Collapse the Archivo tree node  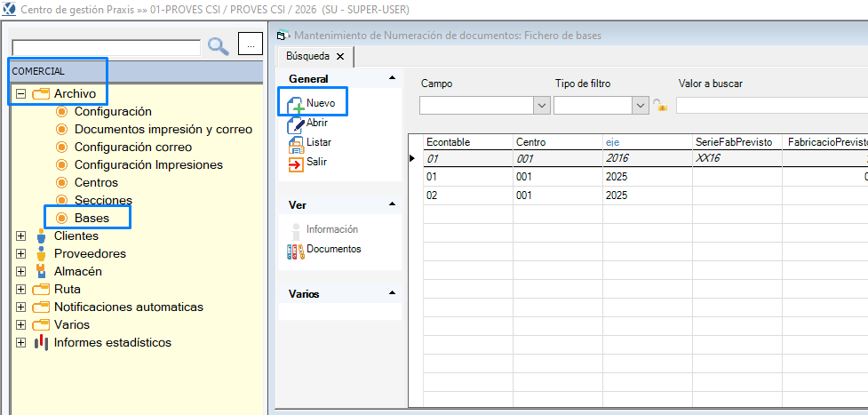click(21, 93)
